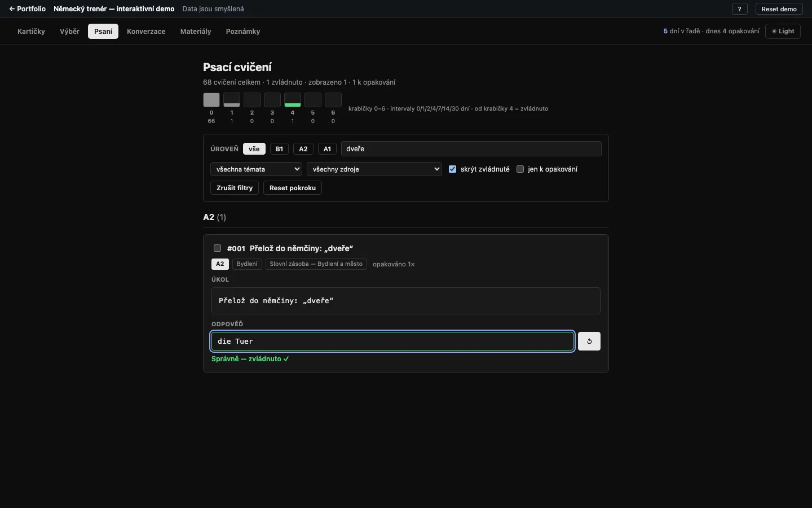Select box 3 progress tile
The image size is (812, 508).
(x=272, y=100)
